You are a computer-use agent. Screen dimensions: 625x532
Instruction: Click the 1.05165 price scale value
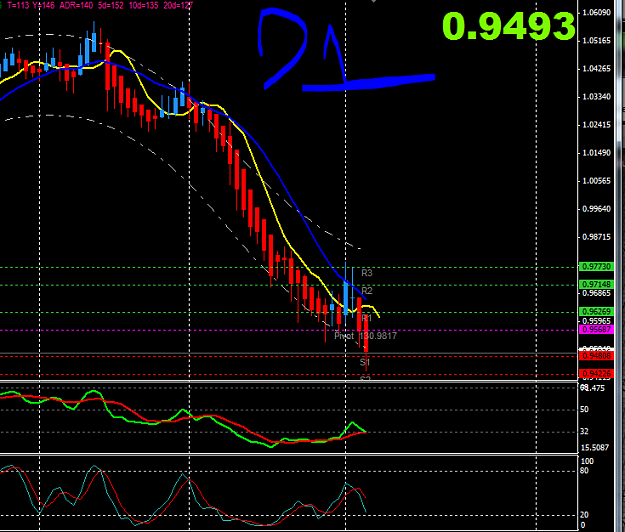(597, 41)
